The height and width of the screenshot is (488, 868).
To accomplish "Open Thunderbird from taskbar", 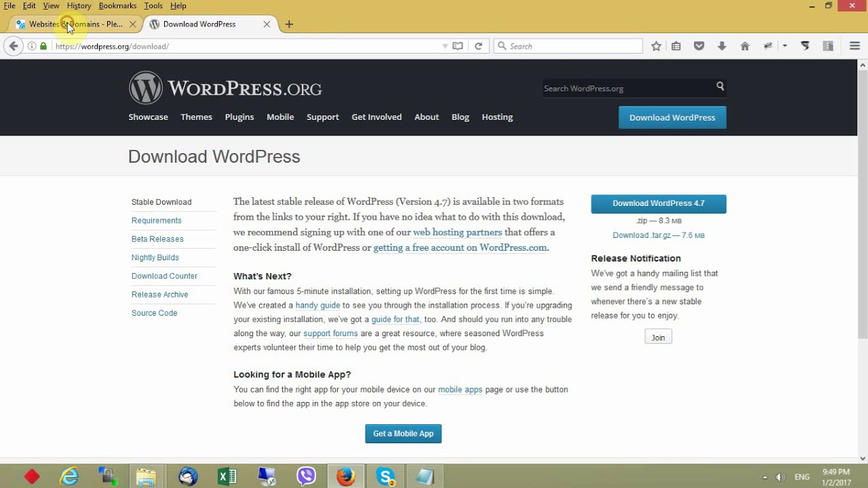I will (x=188, y=476).
